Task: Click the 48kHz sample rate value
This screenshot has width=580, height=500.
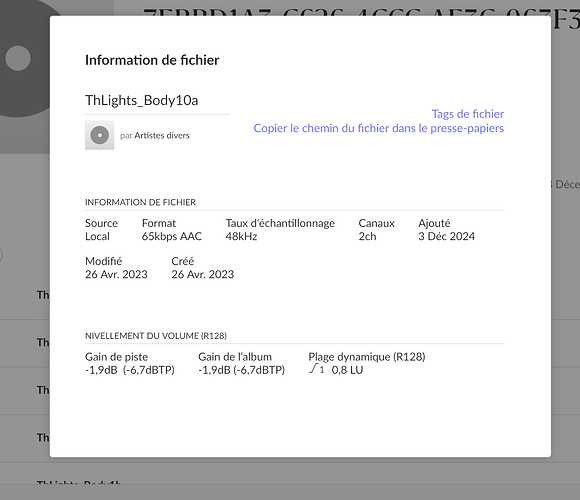Action: [241, 236]
